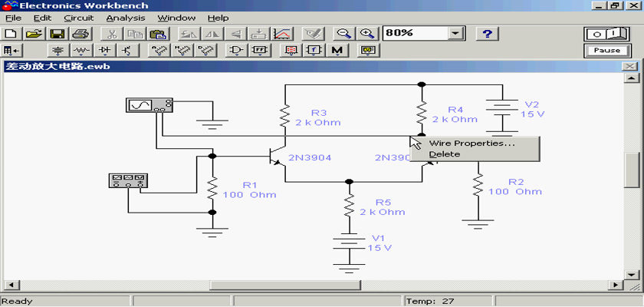Flip component horizontally
Screen dimensions: 644x307
click(x=212, y=33)
